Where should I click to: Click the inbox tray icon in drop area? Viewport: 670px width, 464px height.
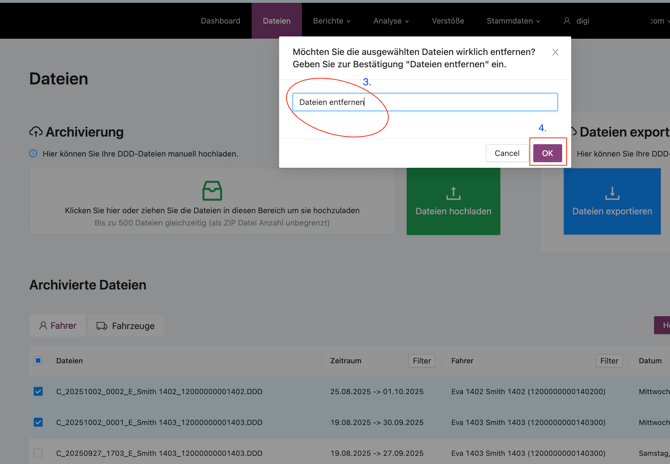coord(212,190)
